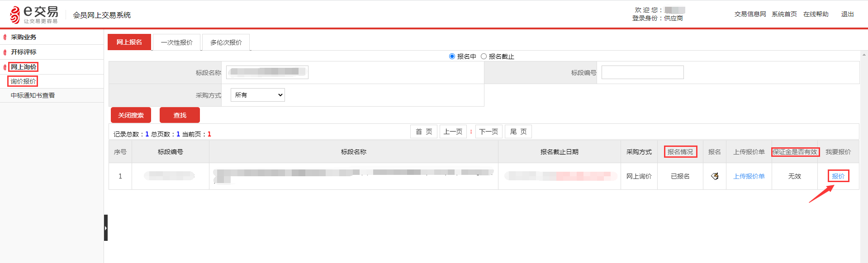This screenshot has height=263, width=868.
Task: Switch to the 网上报名 tab
Action: pos(129,42)
